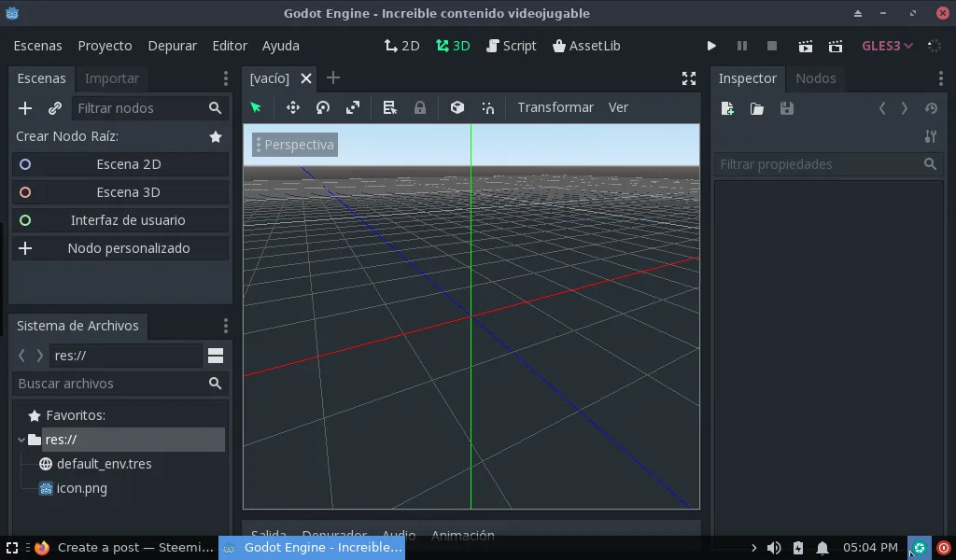The image size is (956, 560).
Task: Lock the selected object
Action: [420, 108]
